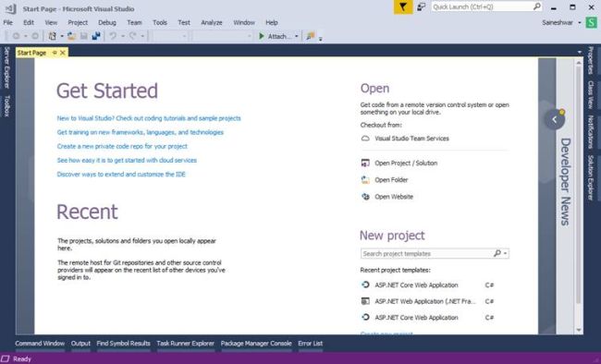
Task: Click the New Project toolbar icon
Action: [x=53, y=36]
